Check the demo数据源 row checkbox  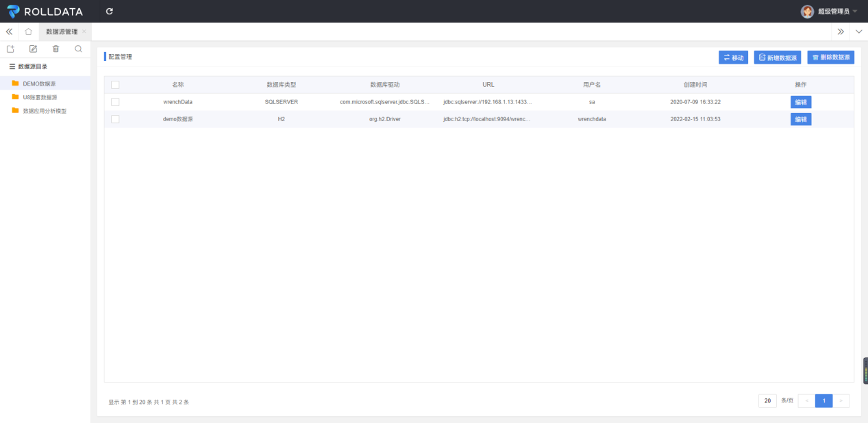tap(115, 119)
